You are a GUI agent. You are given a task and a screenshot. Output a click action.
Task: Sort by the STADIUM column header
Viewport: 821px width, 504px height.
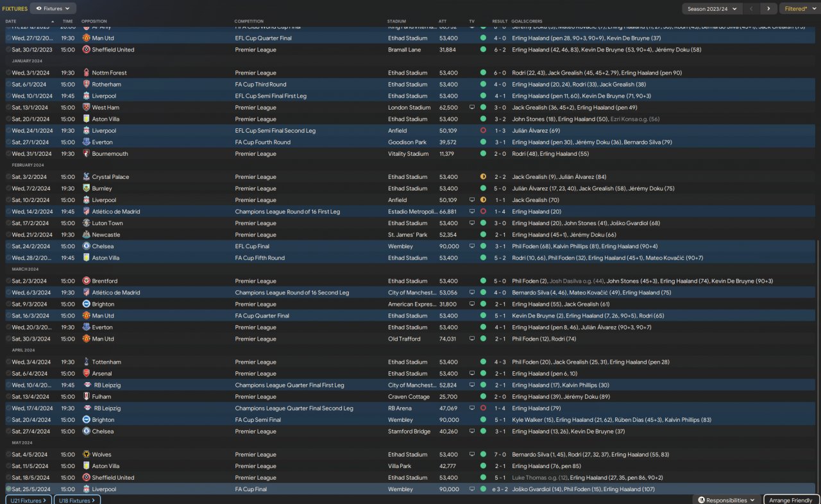397,21
